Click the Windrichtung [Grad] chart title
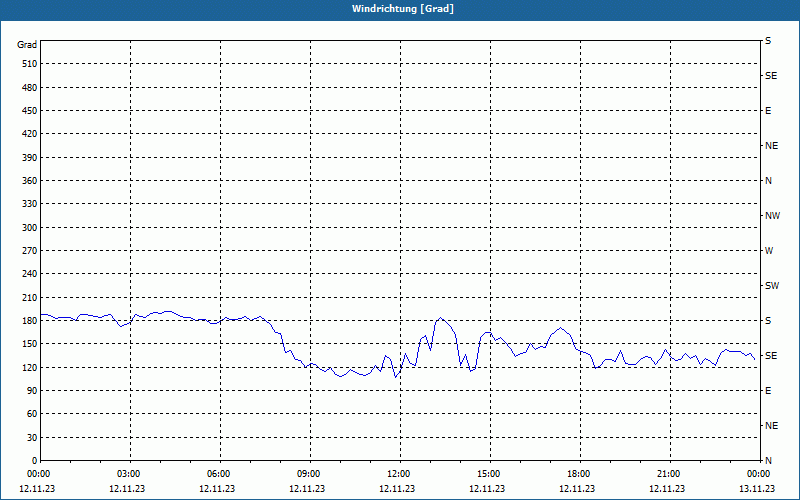Image resolution: width=800 pixels, height=500 pixels. click(x=403, y=9)
